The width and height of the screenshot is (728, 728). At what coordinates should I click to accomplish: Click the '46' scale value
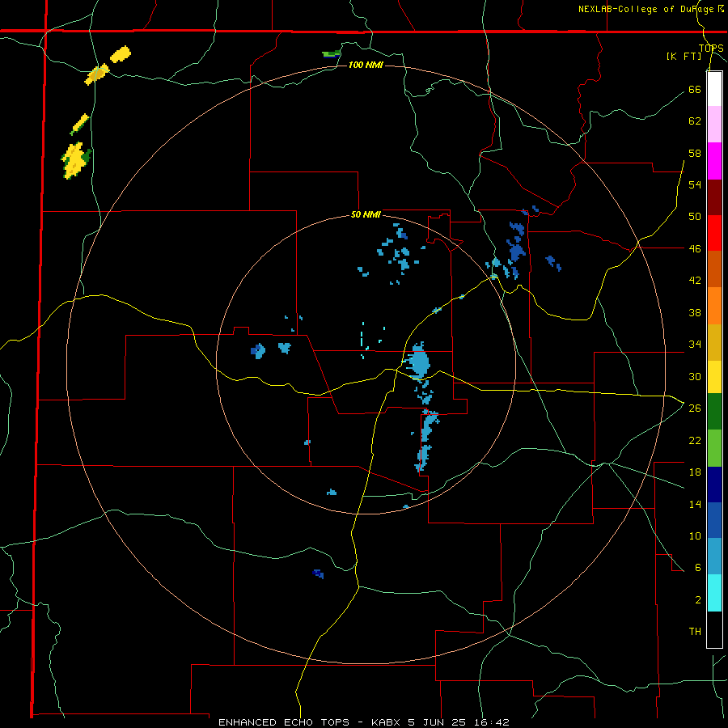click(695, 248)
